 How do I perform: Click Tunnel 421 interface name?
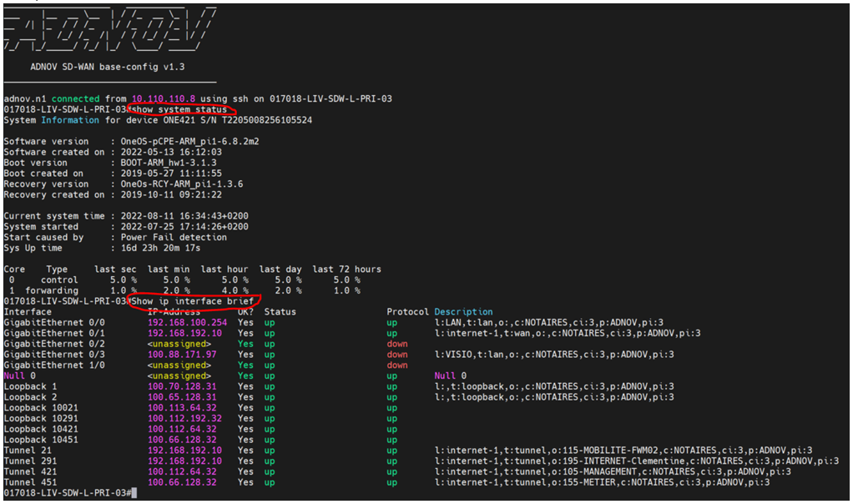pyautogui.click(x=30, y=472)
